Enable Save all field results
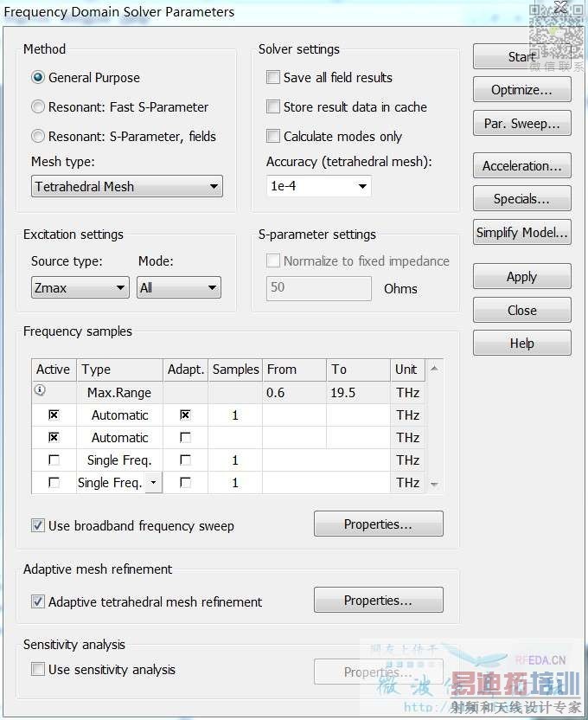 point(273,78)
